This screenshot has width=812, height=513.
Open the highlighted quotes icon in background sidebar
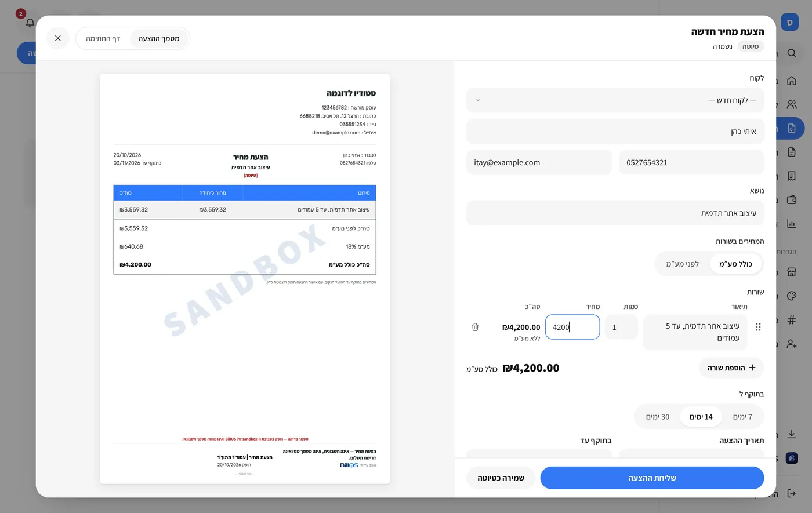pos(792,128)
